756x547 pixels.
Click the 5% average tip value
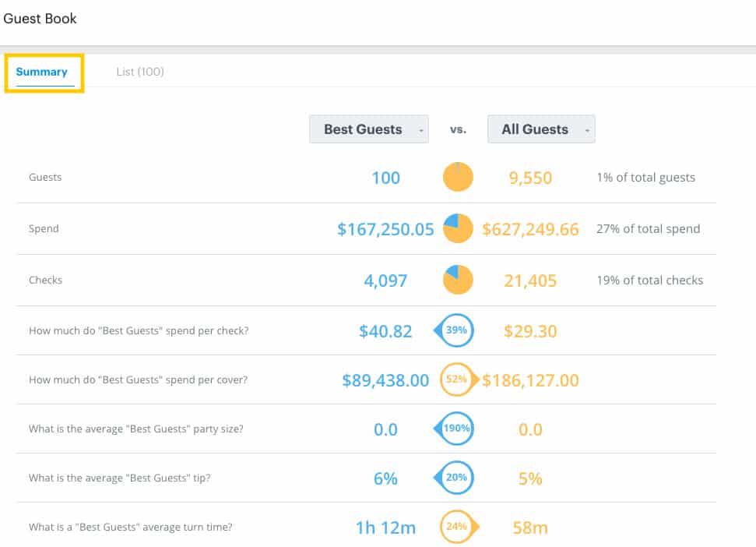click(x=530, y=479)
